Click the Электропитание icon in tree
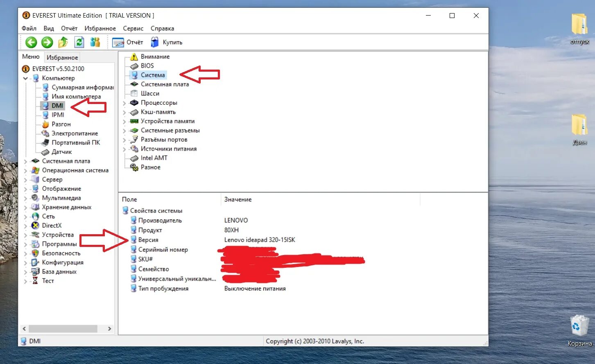Viewport: 595px width, 364px height. [x=45, y=133]
